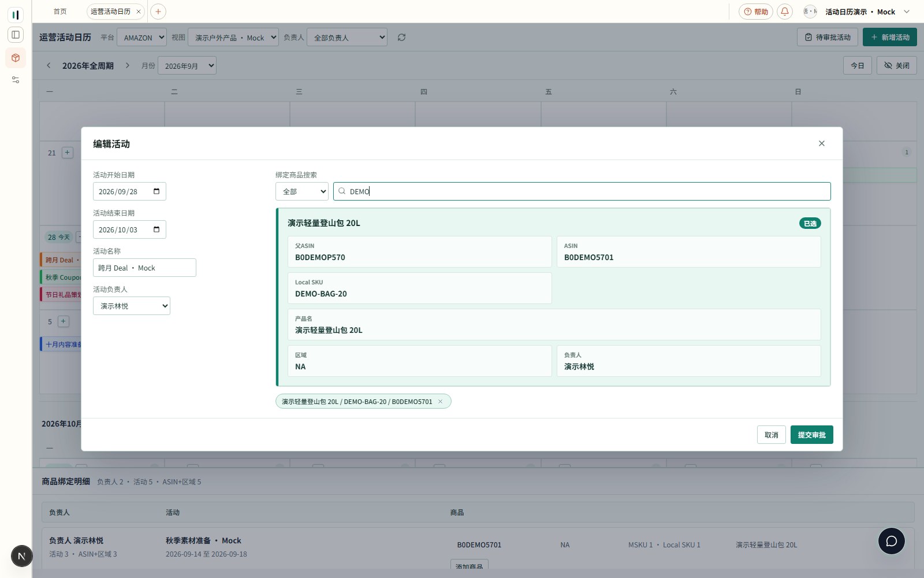Open the 平台 AMAZON dropdown

pyautogui.click(x=141, y=38)
